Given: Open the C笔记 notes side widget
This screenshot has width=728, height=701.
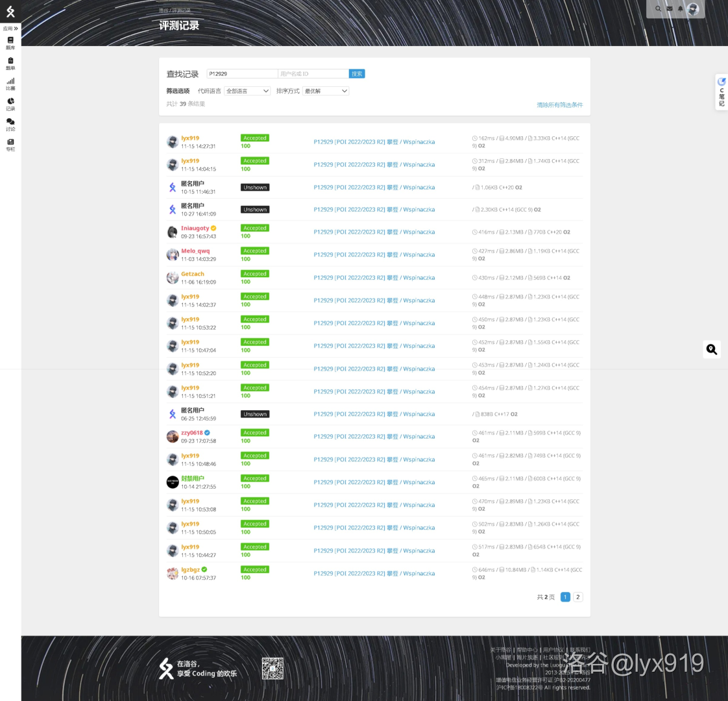Looking at the screenshot, I should coord(722,92).
